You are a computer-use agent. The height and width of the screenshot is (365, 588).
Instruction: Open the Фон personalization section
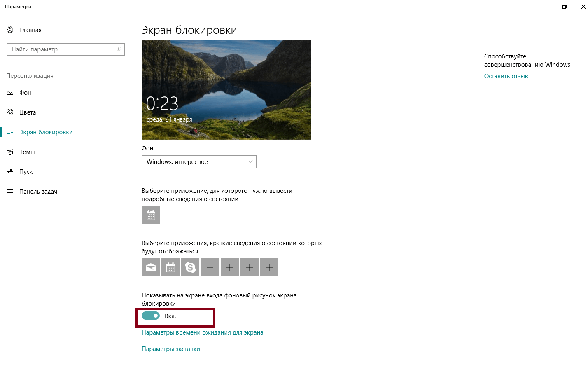point(25,93)
